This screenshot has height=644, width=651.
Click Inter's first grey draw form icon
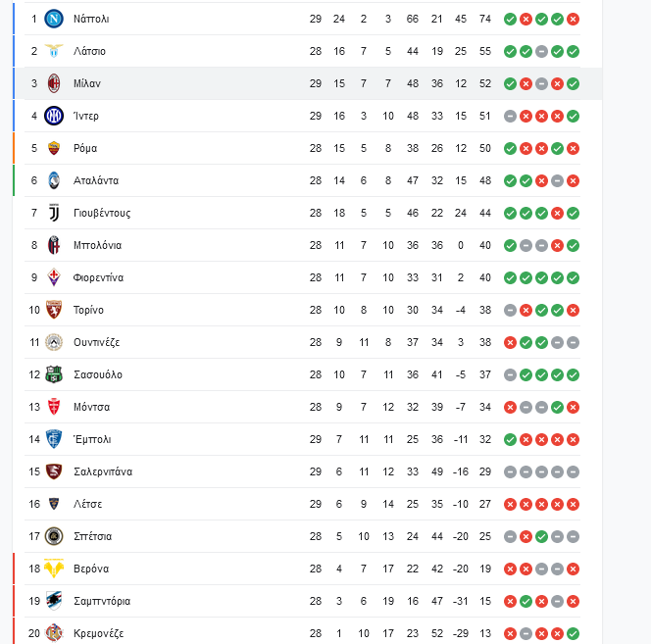tap(510, 116)
